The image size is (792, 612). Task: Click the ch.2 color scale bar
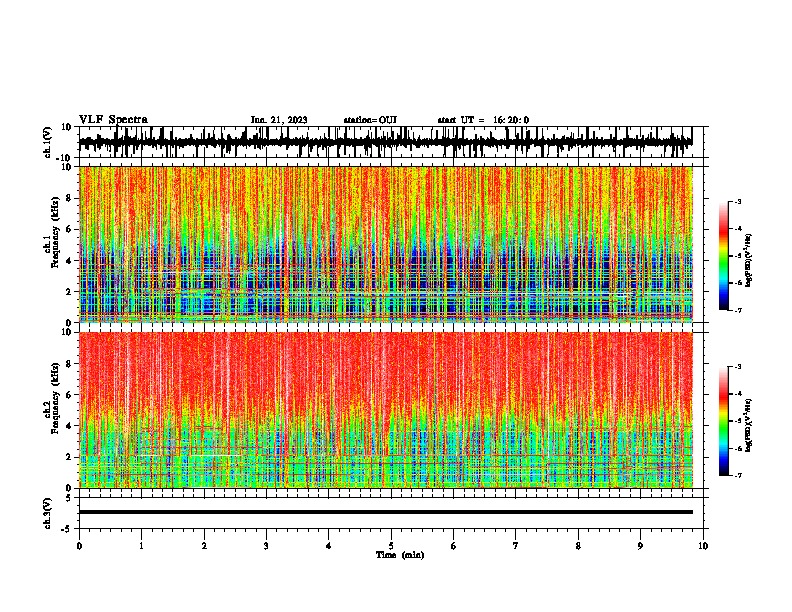(723, 421)
